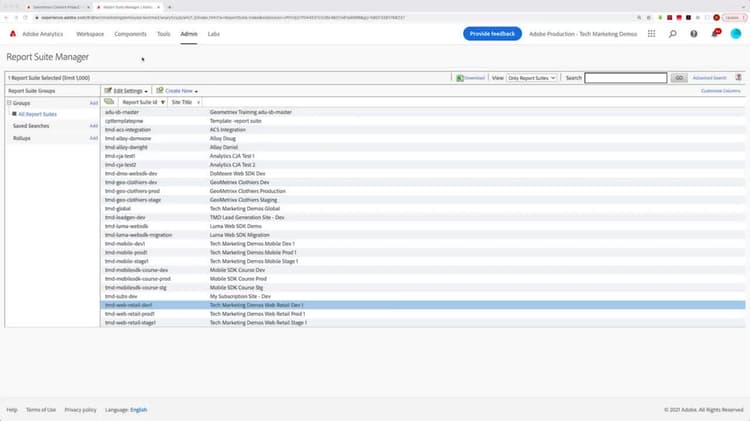Click the browser address bar
The image size is (750, 421).
pos(335,18)
